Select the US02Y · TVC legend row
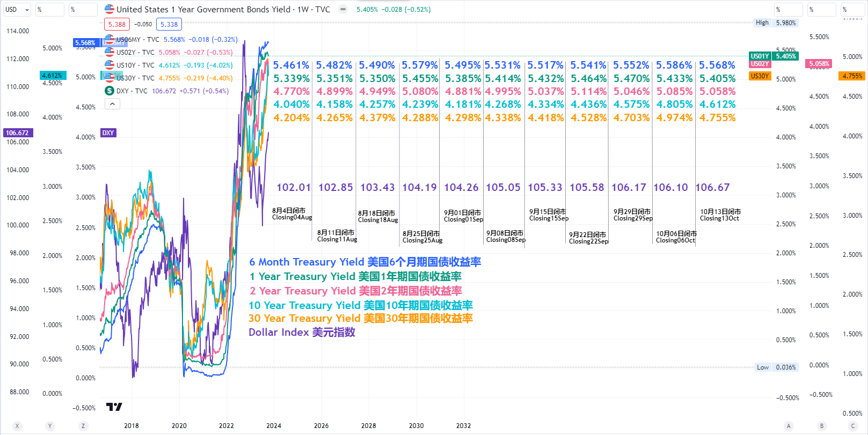The width and height of the screenshot is (868, 435). [x=169, y=53]
